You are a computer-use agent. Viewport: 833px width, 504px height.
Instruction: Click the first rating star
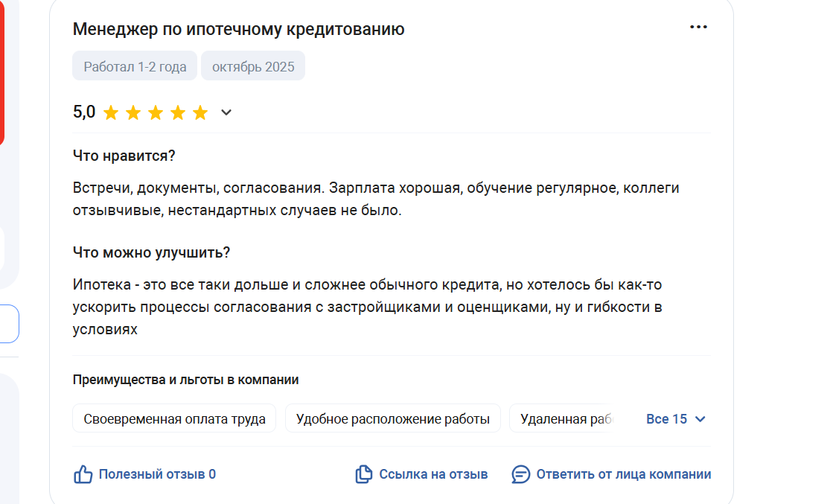(111, 112)
